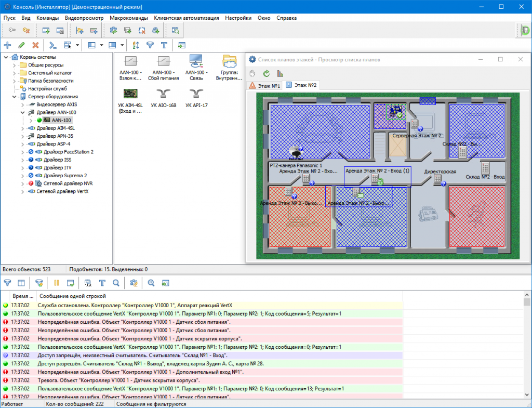Select Драйвер FaceStation 2 in the tree
This screenshot has height=408, width=532.
[x=68, y=152]
